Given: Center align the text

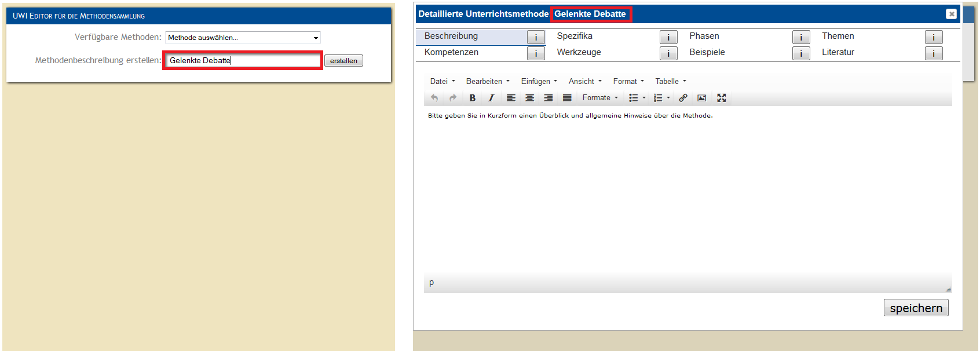Looking at the screenshot, I should (529, 98).
